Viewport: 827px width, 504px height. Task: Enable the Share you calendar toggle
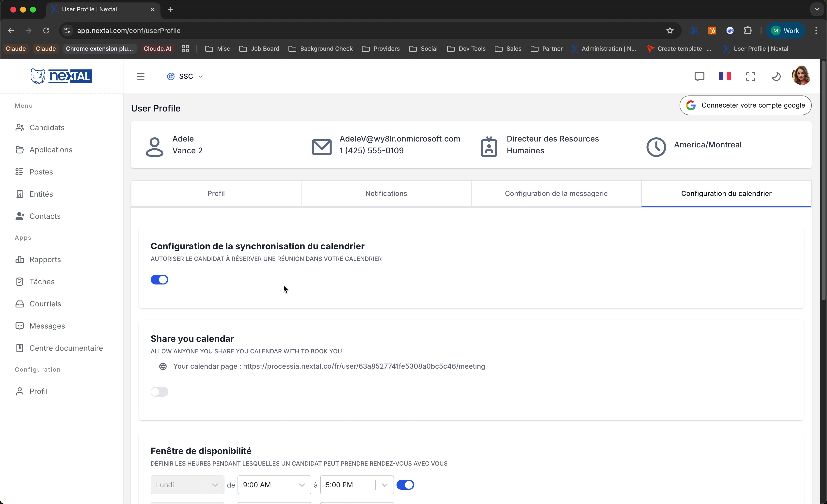point(159,392)
